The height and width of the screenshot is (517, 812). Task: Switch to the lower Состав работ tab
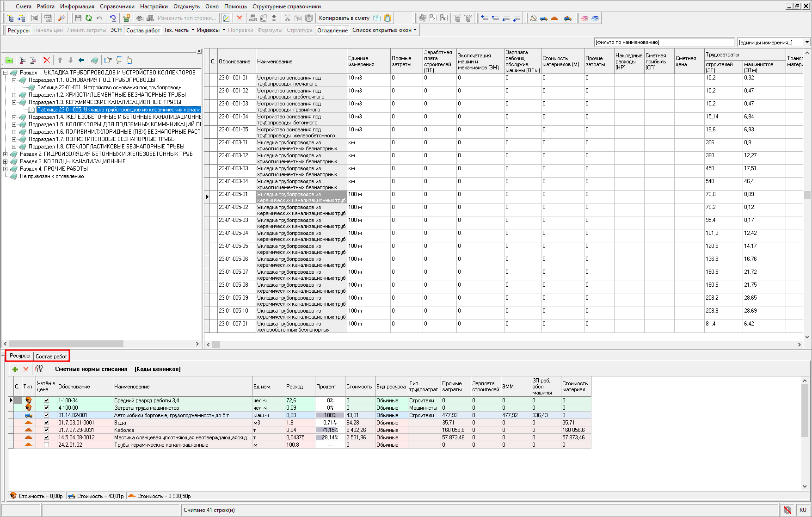point(51,356)
